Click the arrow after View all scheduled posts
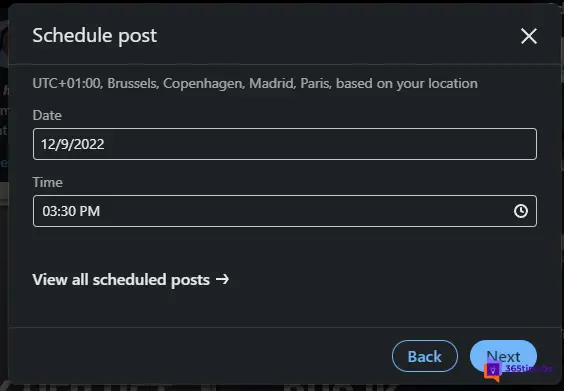This screenshot has width=564, height=391. click(x=222, y=279)
